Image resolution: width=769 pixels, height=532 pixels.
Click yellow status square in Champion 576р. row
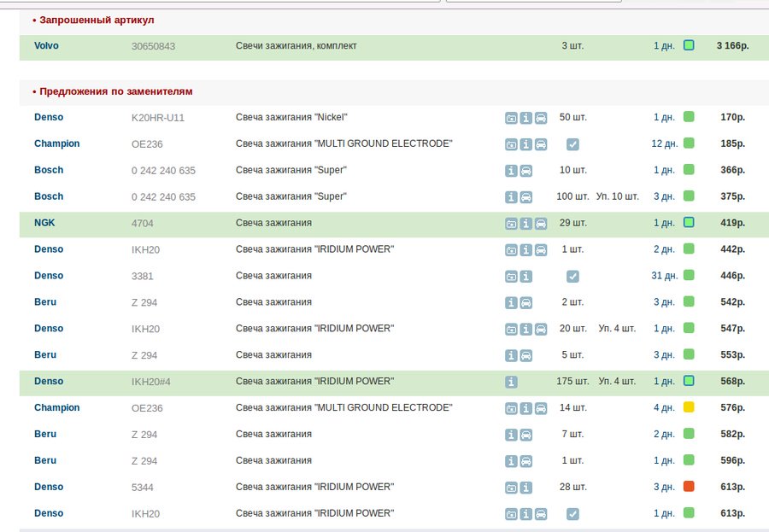pos(689,407)
